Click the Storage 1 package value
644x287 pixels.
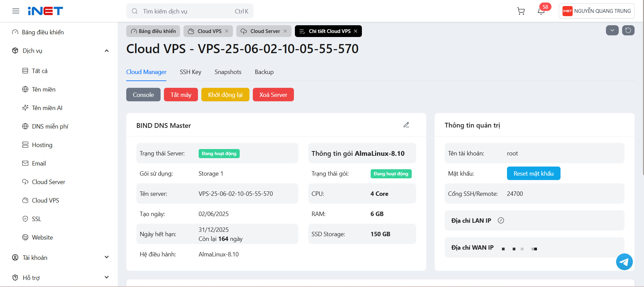pos(211,174)
